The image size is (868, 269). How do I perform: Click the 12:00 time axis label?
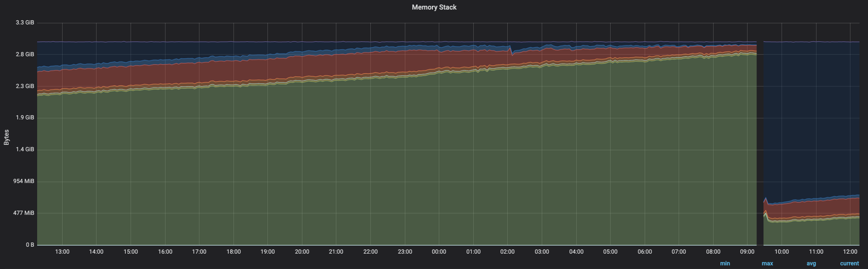tap(850, 252)
